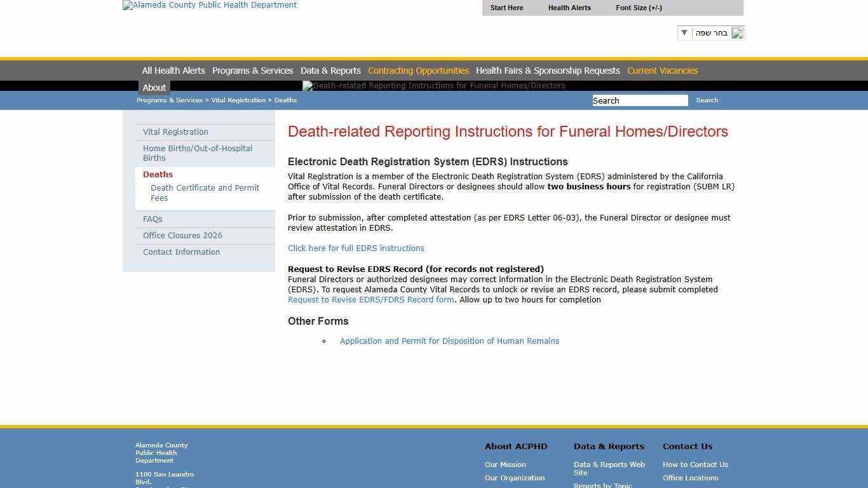
Task: Open the Font Size (+/-) control
Action: [638, 8]
